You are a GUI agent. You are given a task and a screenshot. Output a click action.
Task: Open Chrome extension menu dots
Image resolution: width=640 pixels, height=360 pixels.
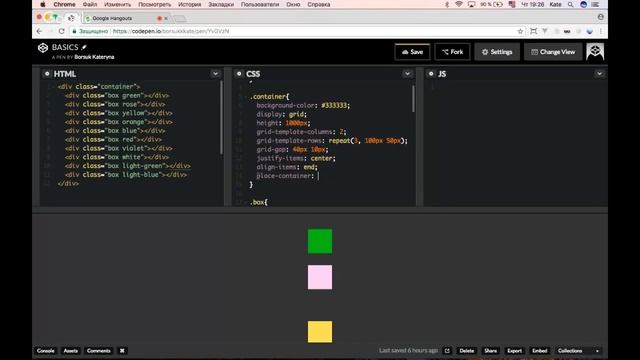[x=600, y=31]
